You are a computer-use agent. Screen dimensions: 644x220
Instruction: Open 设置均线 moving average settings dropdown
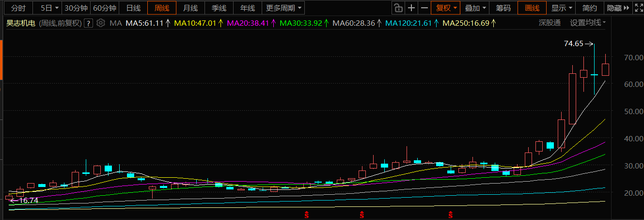pos(588,23)
